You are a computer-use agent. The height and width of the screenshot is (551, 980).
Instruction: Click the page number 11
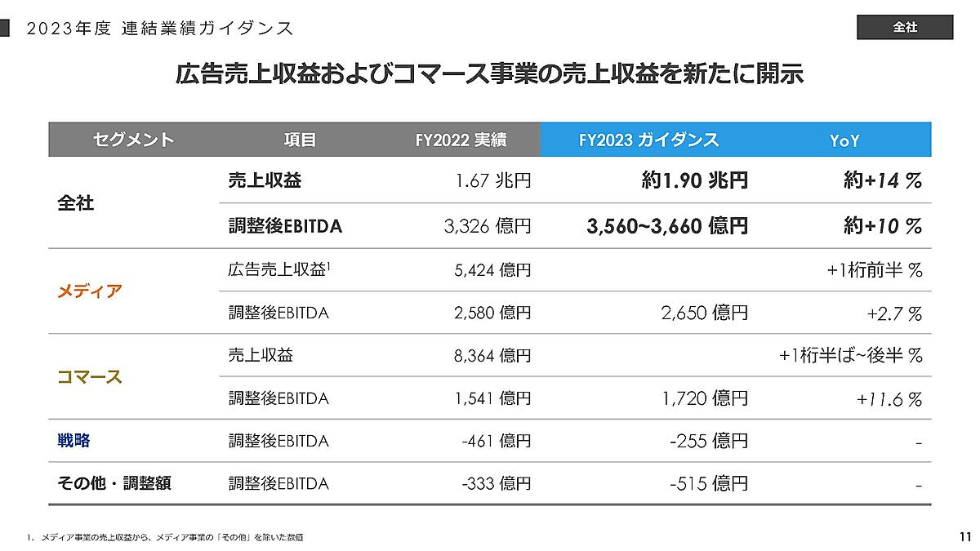pos(964,536)
